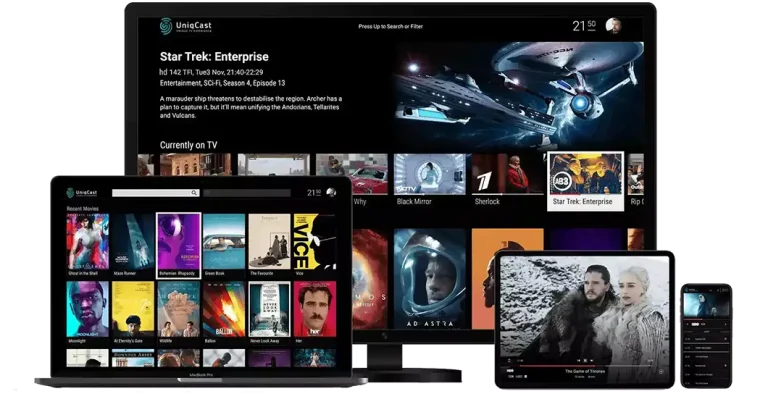
Task: Open the profile avatar on the laptop screen
Action: click(331, 192)
